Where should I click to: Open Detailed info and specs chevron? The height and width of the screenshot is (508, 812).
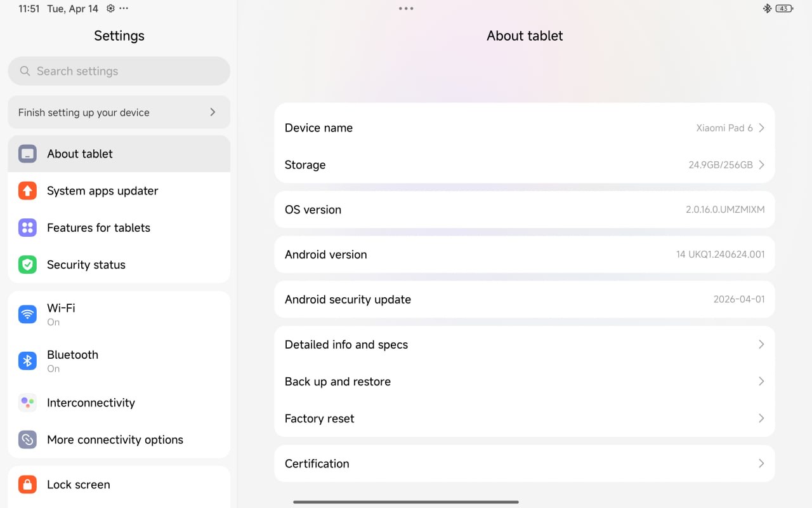[x=761, y=344]
